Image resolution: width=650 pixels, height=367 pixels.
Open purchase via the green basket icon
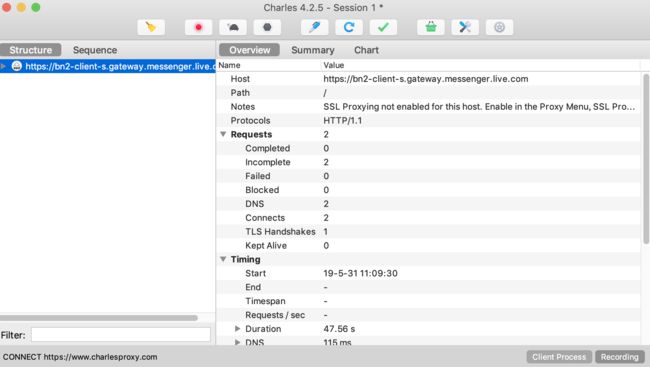(x=431, y=27)
